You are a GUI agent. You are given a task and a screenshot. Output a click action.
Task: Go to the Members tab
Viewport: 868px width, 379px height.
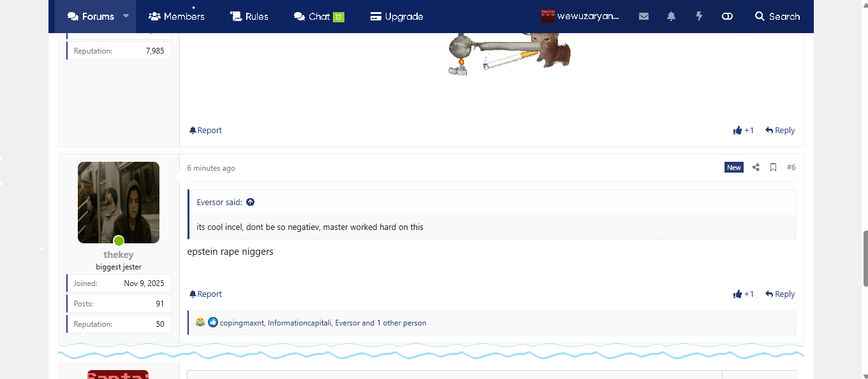pos(177,17)
